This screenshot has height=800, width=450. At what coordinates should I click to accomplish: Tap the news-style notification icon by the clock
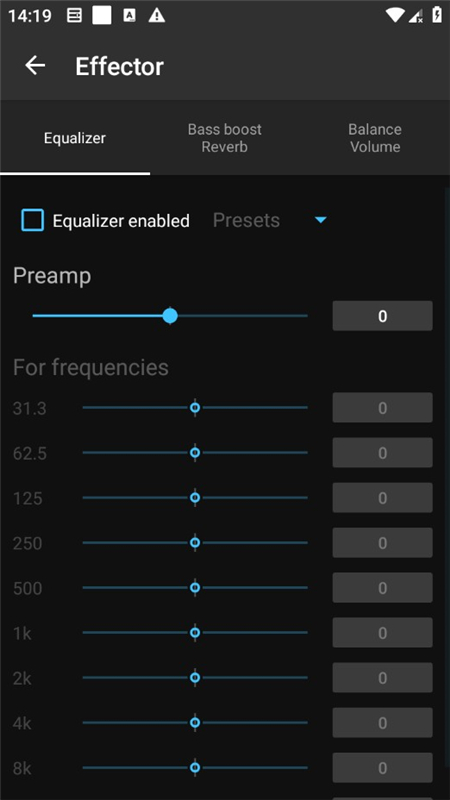pyautogui.click(x=74, y=16)
